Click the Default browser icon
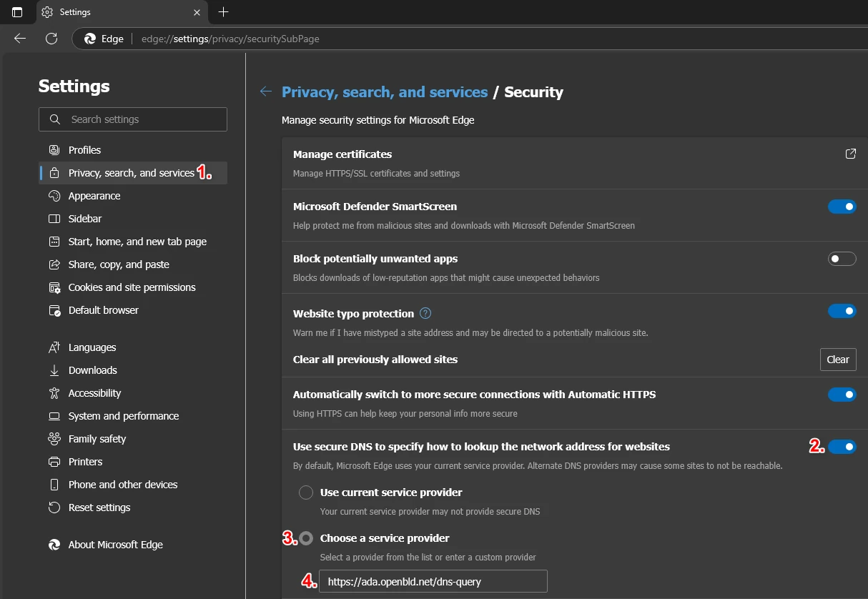868x599 pixels. [54, 310]
